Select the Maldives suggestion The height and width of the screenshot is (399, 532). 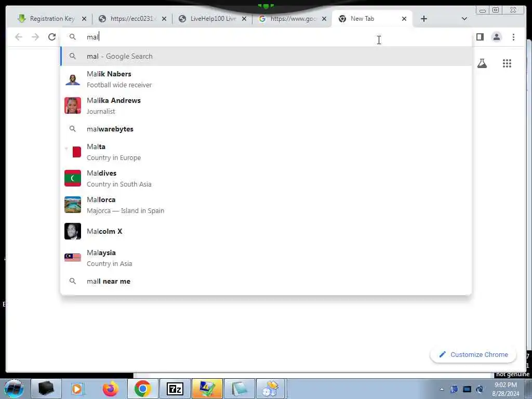tap(266, 179)
